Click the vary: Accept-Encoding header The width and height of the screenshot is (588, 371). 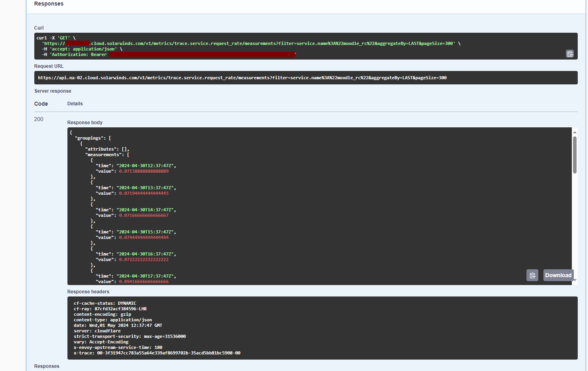coord(101,342)
